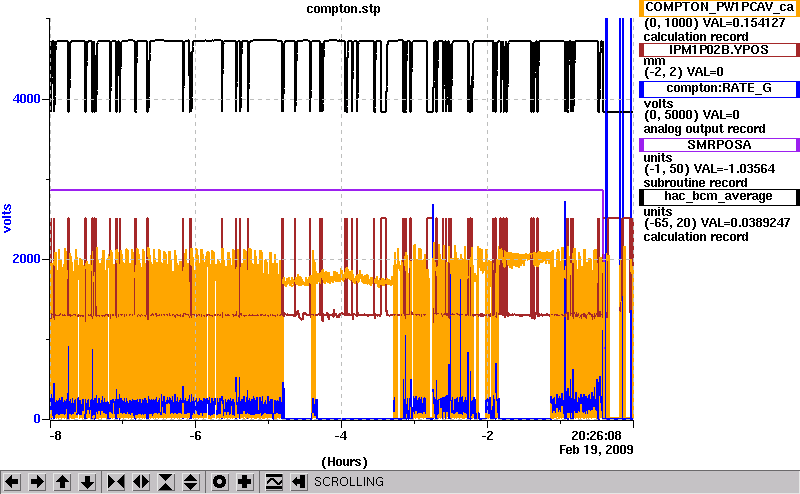Zoom in the time axis (inward-pointing horizontal triangles)
This screenshot has height=494, width=800.
coord(116,482)
